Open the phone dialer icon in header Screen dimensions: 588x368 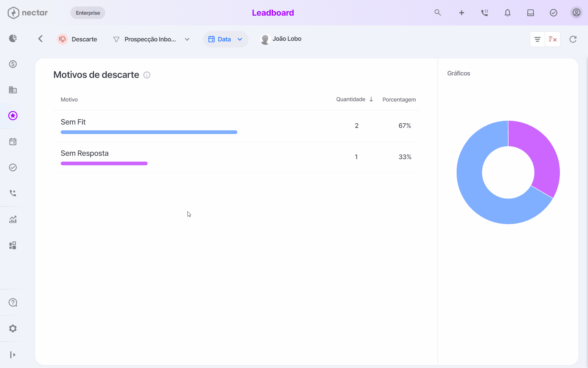point(484,13)
